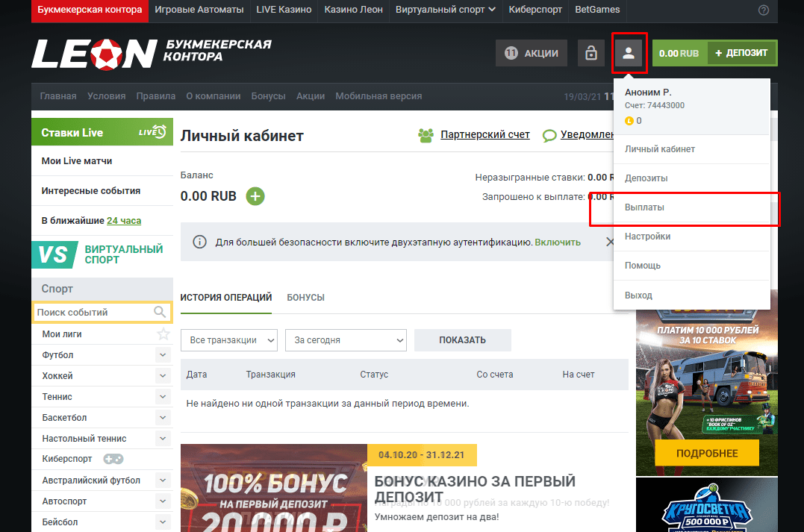Expand the Футбол sport category
Viewport: 804px width, 532px height.
163,355
